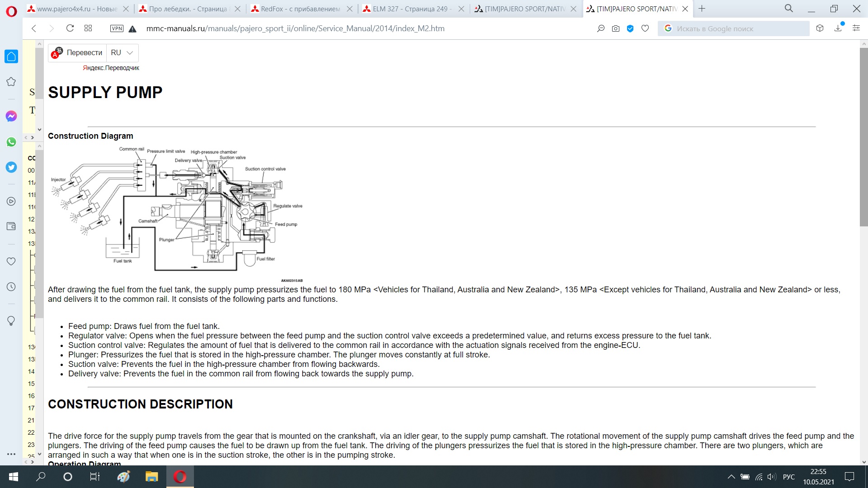Toggle ad blocker shield icon
The image size is (868, 488).
(630, 28)
